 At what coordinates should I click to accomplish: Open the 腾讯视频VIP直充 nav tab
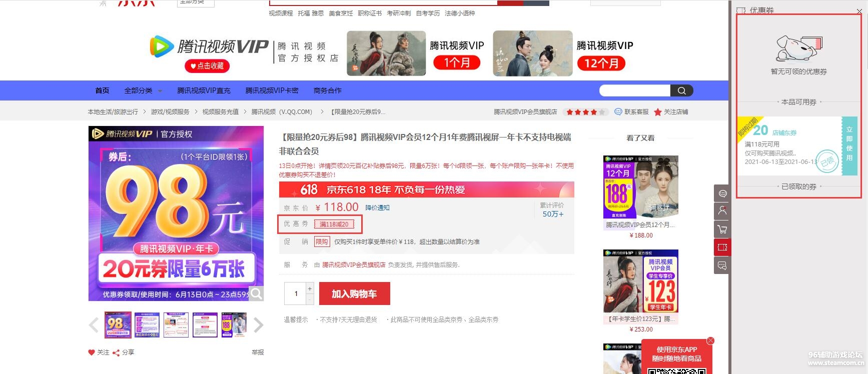pyautogui.click(x=204, y=90)
